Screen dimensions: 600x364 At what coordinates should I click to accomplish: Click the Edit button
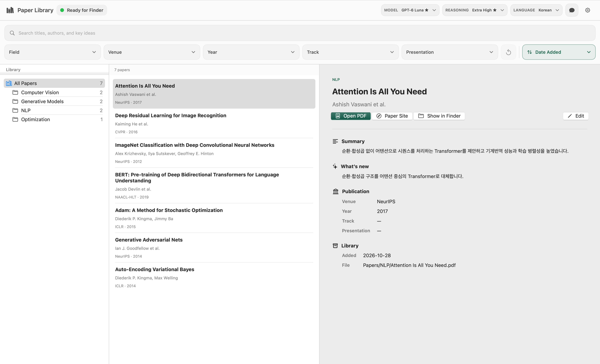click(x=576, y=116)
